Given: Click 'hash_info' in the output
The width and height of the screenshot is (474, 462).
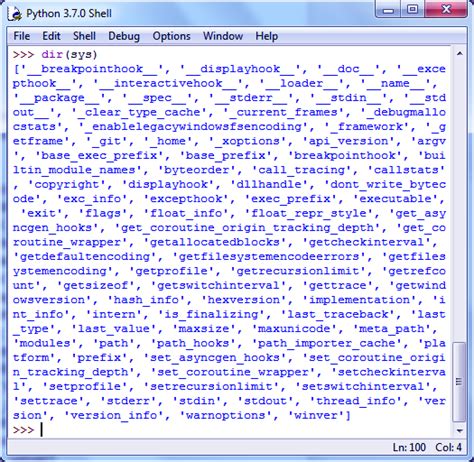Looking at the screenshot, I should (x=146, y=300).
